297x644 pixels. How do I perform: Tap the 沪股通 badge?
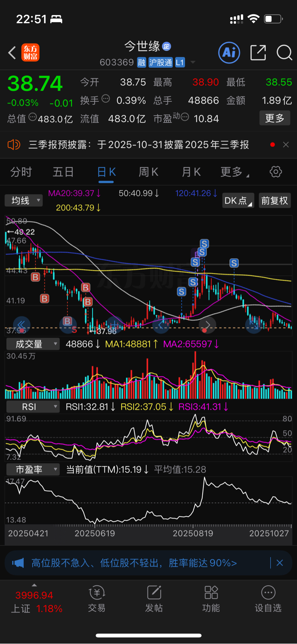pyautogui.click(x=160, y=62)
